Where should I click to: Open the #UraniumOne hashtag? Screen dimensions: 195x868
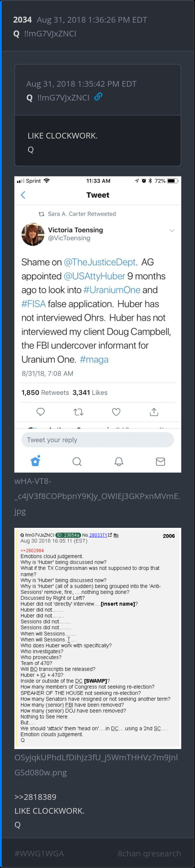[112, 290]
